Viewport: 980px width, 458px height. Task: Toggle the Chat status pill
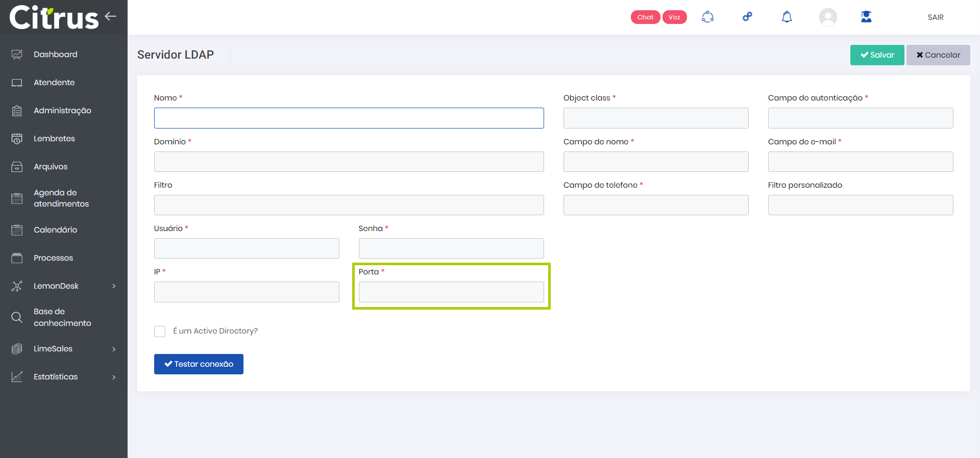pos(645,17)
